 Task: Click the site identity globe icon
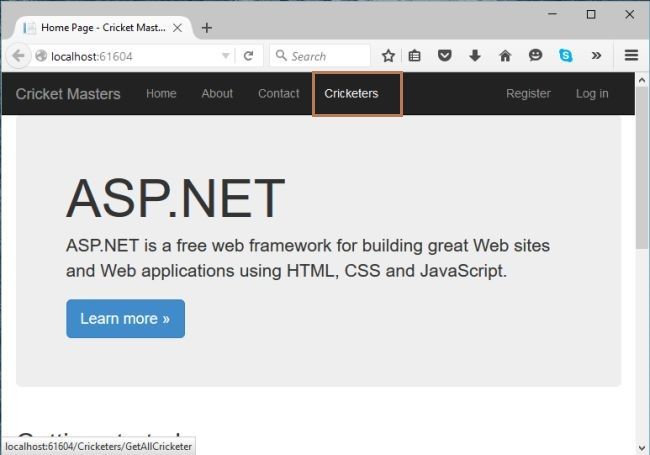pyautogui.click(x=41, y=56)
